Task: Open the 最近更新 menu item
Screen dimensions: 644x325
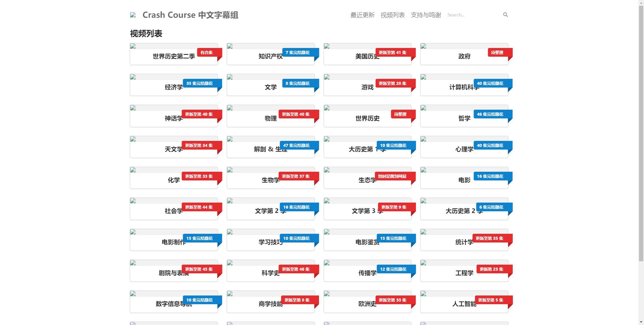Action: coord(362,15)
